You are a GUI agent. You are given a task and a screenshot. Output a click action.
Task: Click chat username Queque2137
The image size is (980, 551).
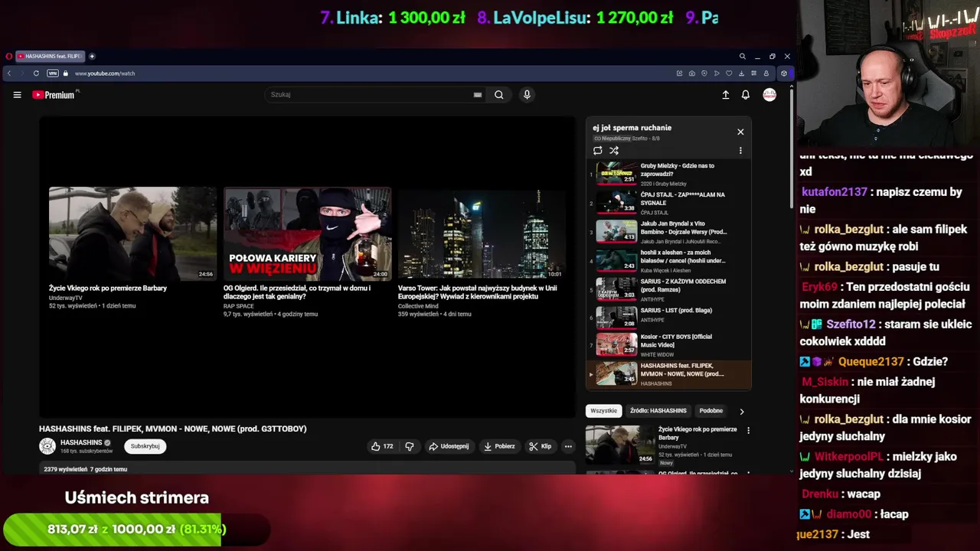(x=871, y=362)
